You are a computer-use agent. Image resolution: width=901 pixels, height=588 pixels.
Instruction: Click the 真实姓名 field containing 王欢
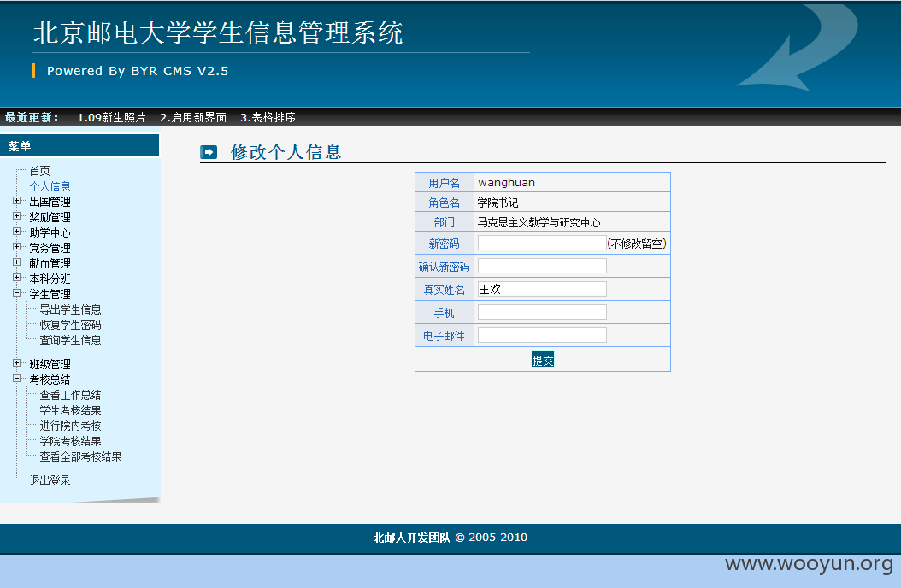542,289
